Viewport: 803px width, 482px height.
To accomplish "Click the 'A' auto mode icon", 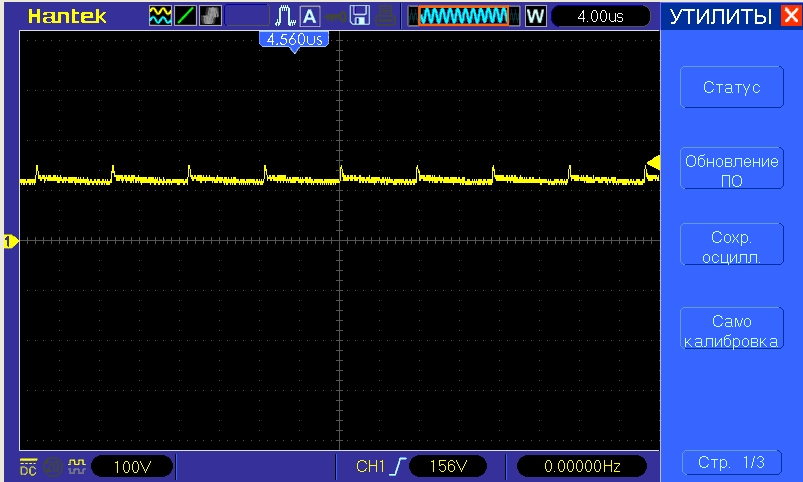I will 309,16.
